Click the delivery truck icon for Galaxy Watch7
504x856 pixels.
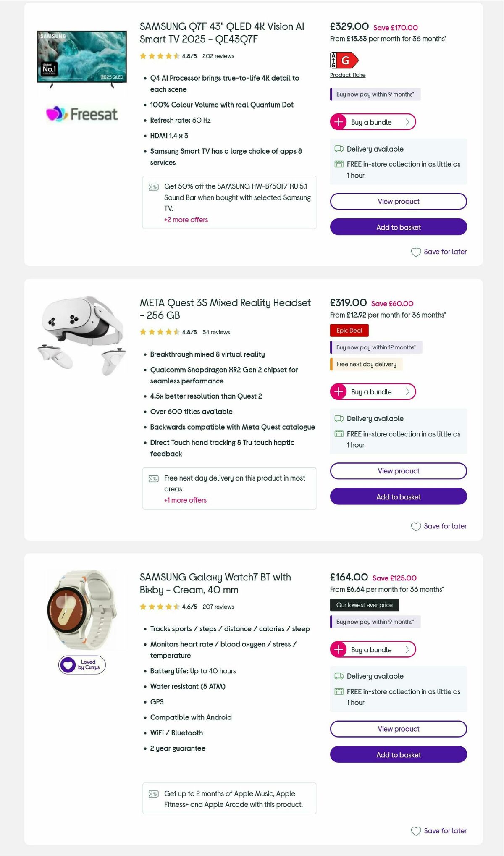coord(338,676)
